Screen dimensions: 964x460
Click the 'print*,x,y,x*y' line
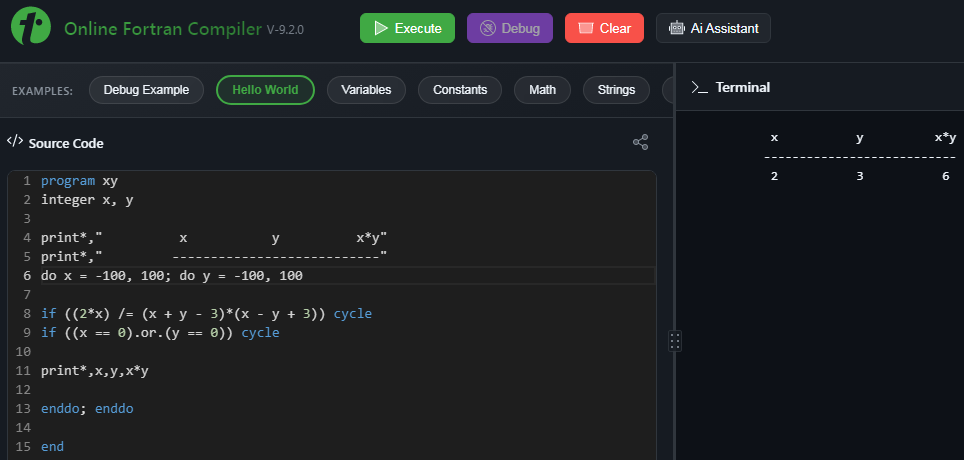[95, 371]
